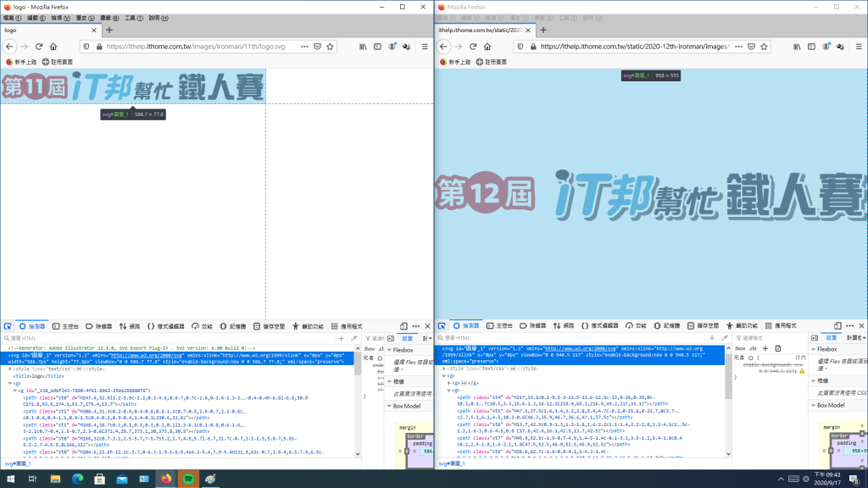Collapse the g id _x38 node in left markup
This screenshot has width=868, height=488.
tap(15, 391)
